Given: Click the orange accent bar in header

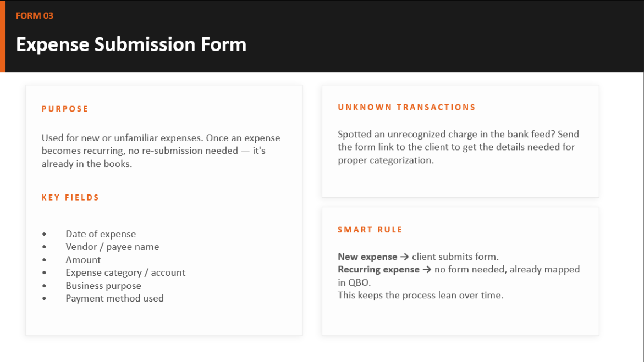Looking at the screenshot, I should [2, 36].
